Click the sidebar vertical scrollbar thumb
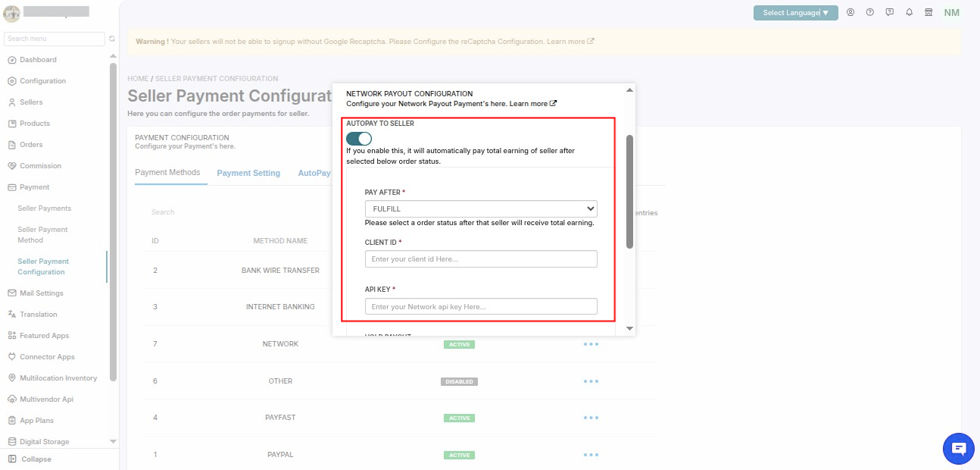 tap(113, 221)
